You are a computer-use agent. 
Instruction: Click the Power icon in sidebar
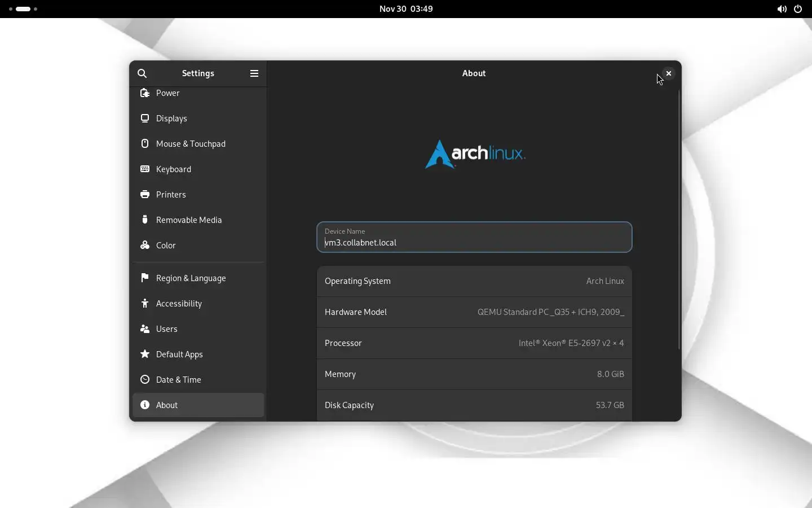pyautogui.click(x=145, y=93)
